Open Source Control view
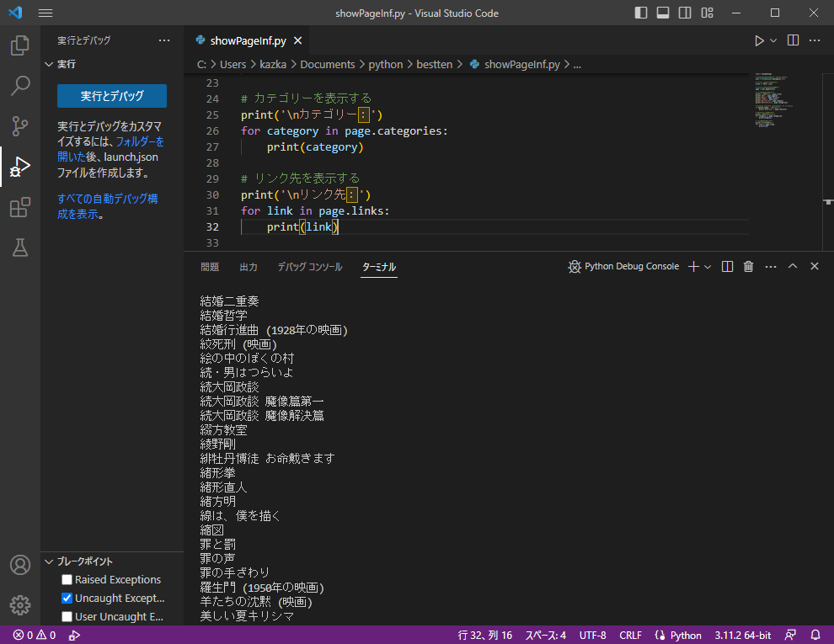834x644 pixels. pos(20,126)
